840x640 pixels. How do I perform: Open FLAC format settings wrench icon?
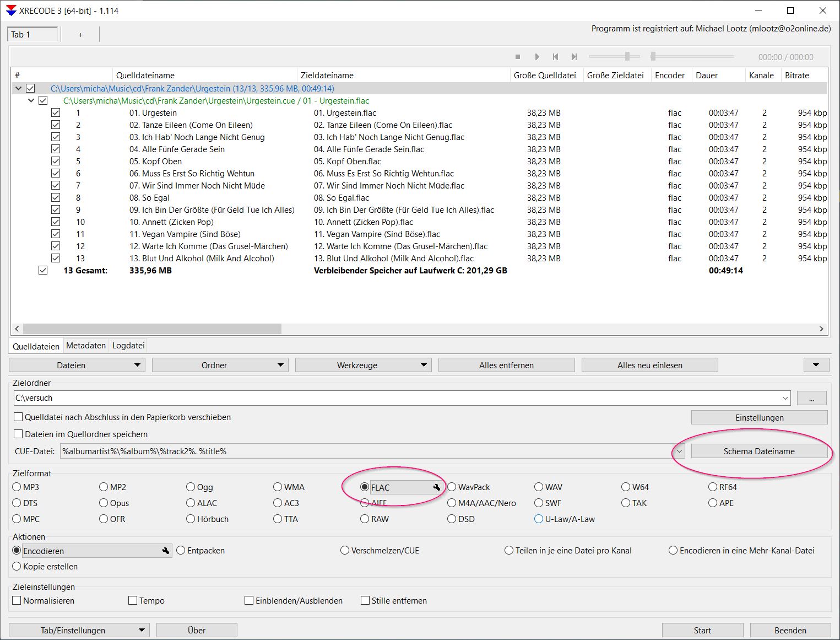click(x=437, y=487)
